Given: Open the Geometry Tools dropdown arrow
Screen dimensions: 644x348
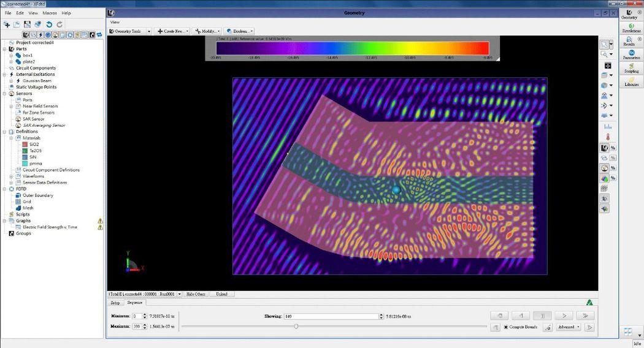Looking at the screenshot, I should tap(148, 31).
